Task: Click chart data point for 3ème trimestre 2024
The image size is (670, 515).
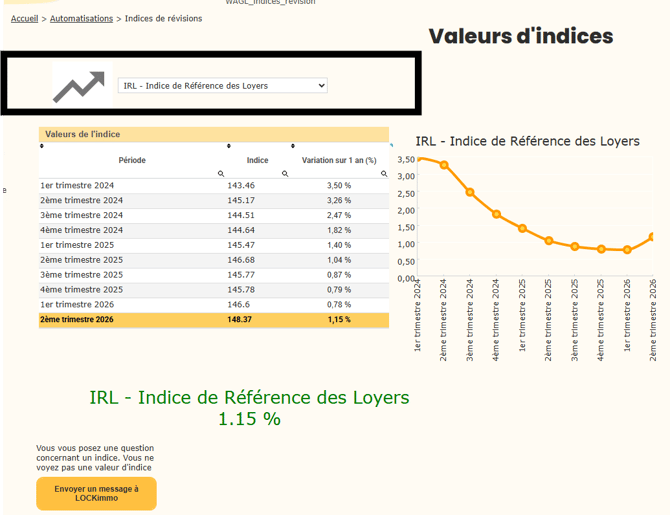Action: click(x=470, y=192)
